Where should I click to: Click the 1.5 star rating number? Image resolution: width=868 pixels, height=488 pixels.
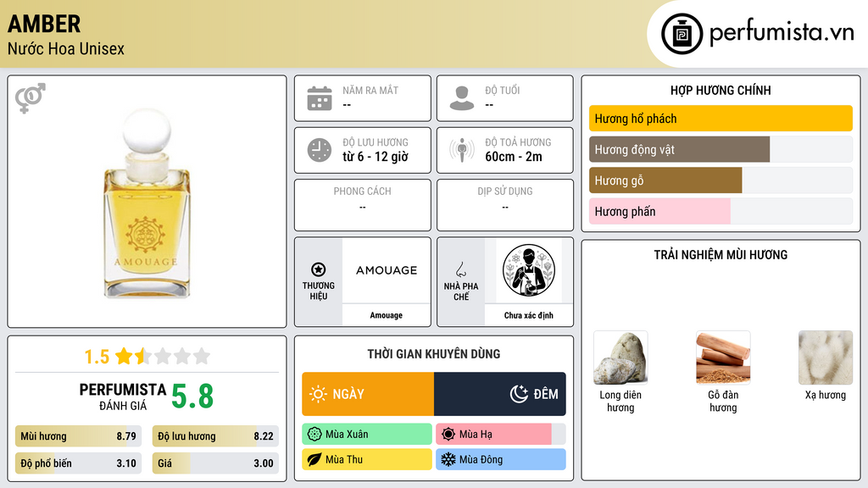point(97,357)
